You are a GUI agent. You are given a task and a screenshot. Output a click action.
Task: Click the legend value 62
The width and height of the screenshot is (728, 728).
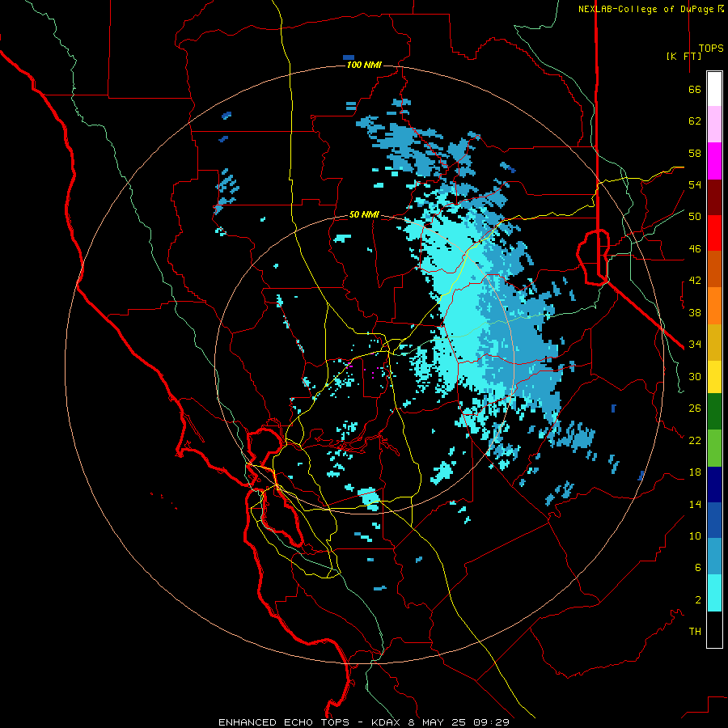[x=695, y=121]
